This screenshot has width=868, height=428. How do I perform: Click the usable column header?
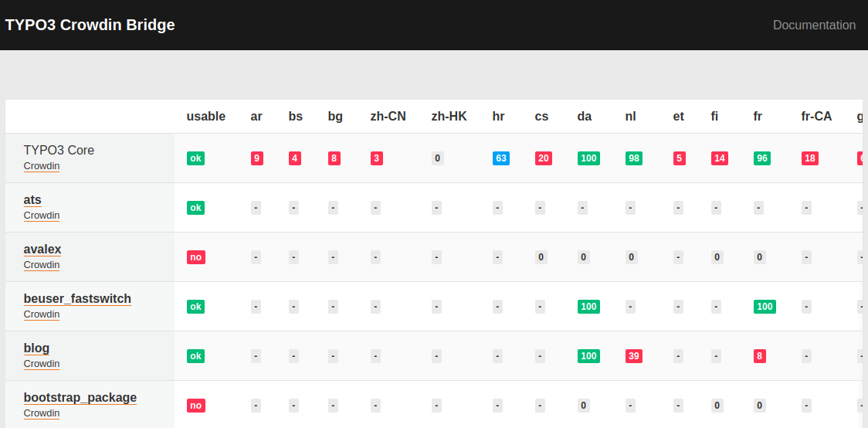(x=205, y=116)
